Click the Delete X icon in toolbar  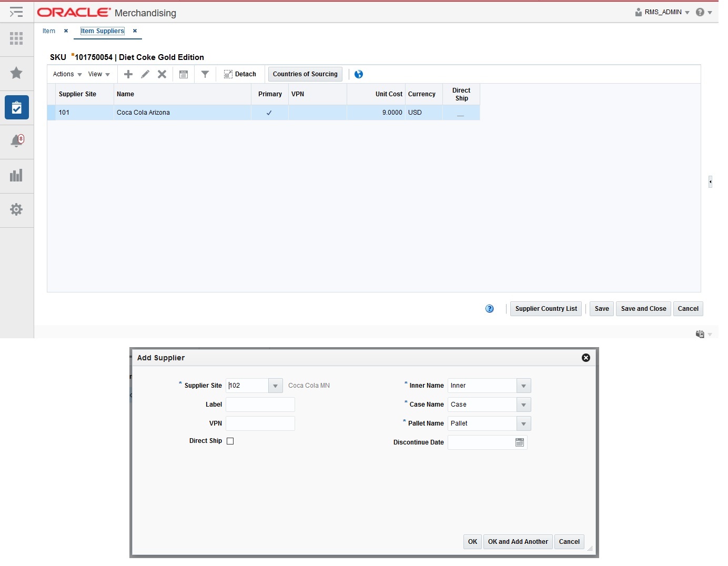click(x=162, y=74)
